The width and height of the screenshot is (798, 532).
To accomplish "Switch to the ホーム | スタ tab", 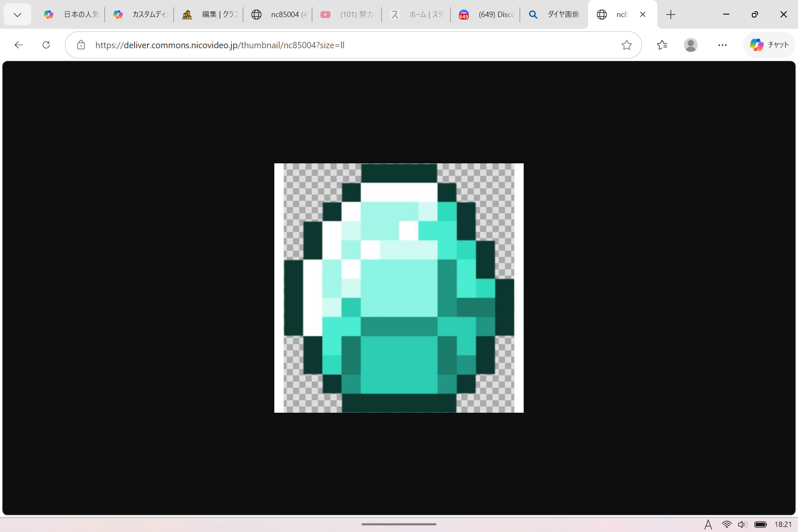I will [417, 15].
